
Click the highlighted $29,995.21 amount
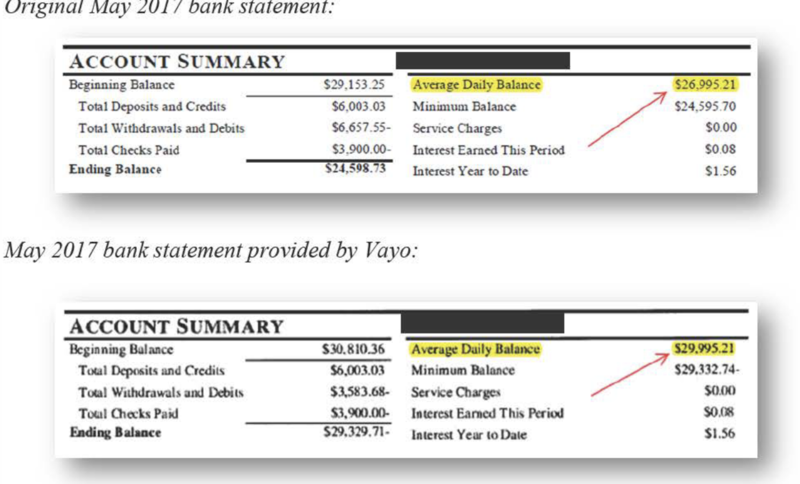[x=705, y=350]
